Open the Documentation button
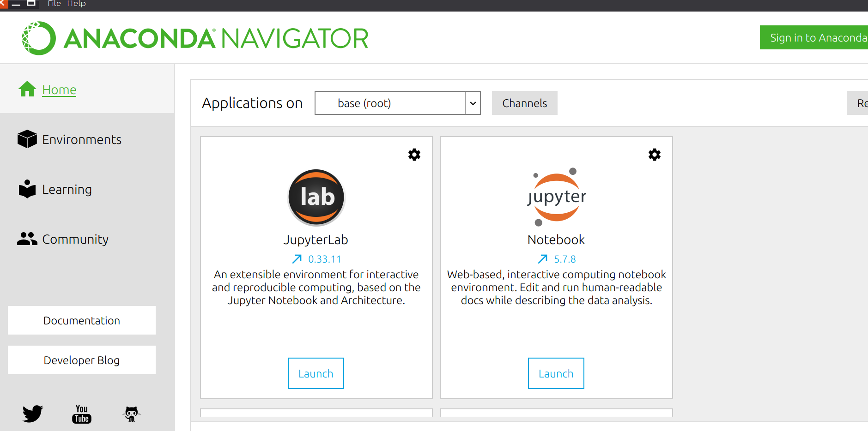Viewport: 868px width, 431px height. [82, 320]
